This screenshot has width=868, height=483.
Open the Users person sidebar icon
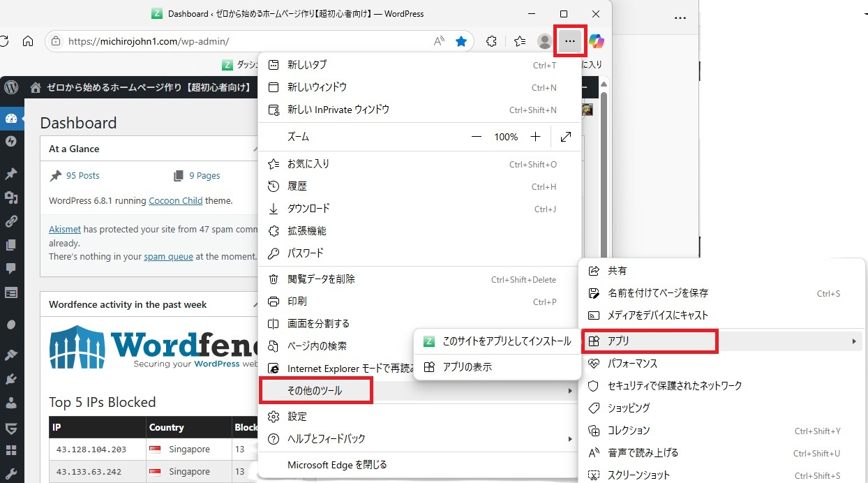pos(11,403)
